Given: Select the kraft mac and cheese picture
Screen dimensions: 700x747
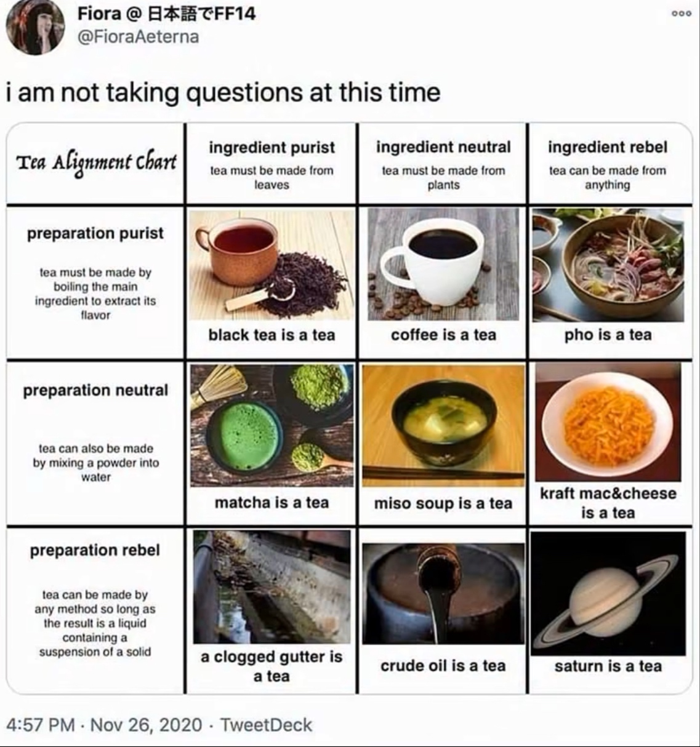Looking at the screenshot, I should (608, 421).
